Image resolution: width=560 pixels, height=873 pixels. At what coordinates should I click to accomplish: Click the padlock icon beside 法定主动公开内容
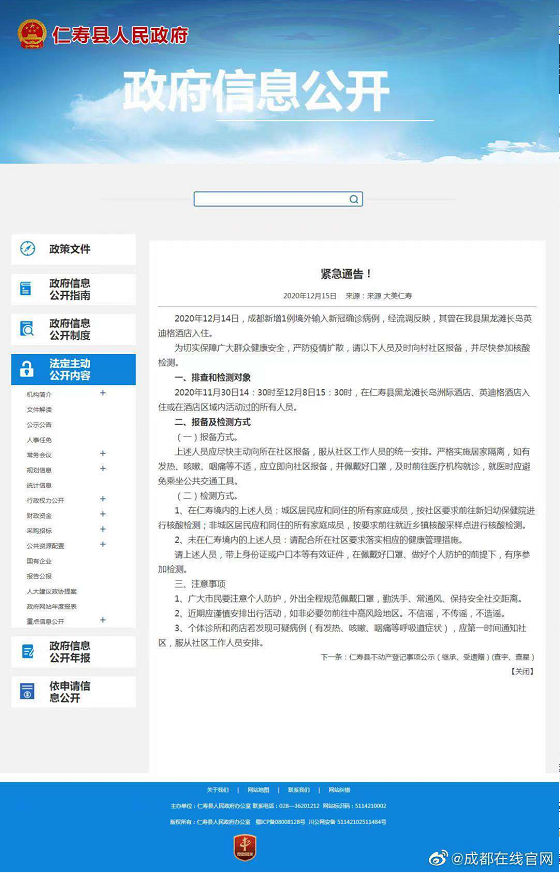click(x=27, y=369)
